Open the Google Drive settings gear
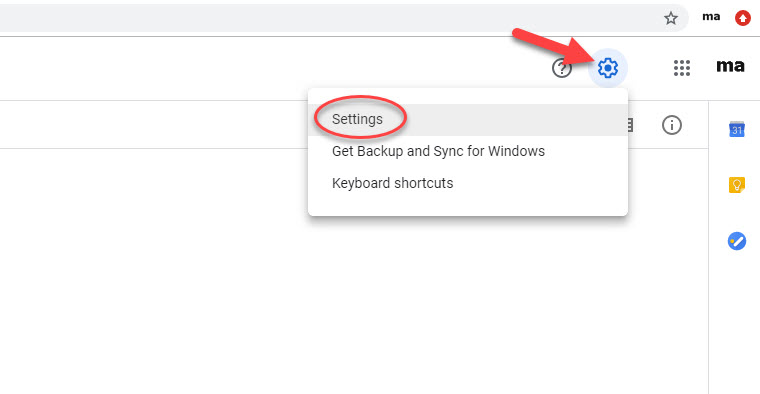 click(608, 68)
